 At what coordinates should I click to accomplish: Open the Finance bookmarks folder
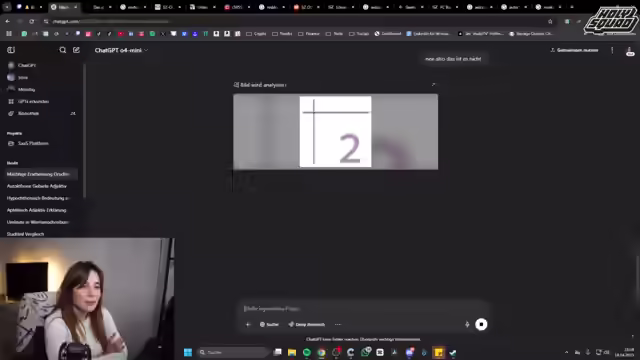[309, 34]
